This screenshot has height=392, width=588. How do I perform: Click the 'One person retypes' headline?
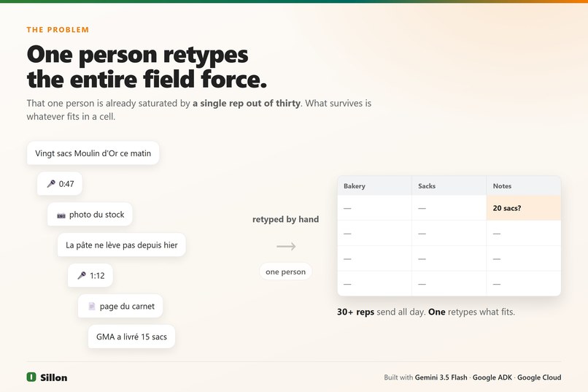[x=138, y=55]
